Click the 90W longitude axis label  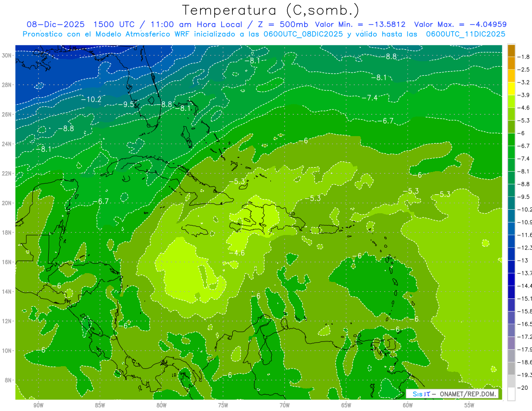[x=38, y=405]
